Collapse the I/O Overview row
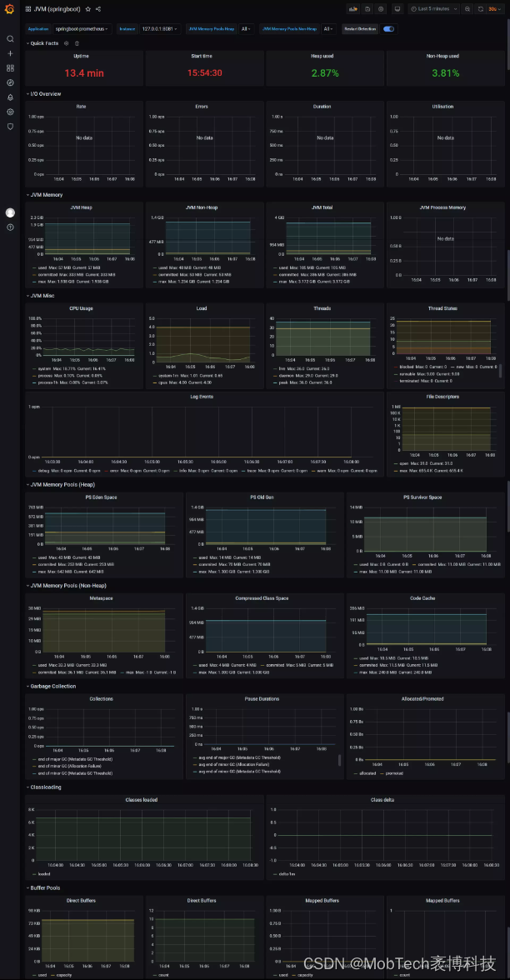 [45, 94]
